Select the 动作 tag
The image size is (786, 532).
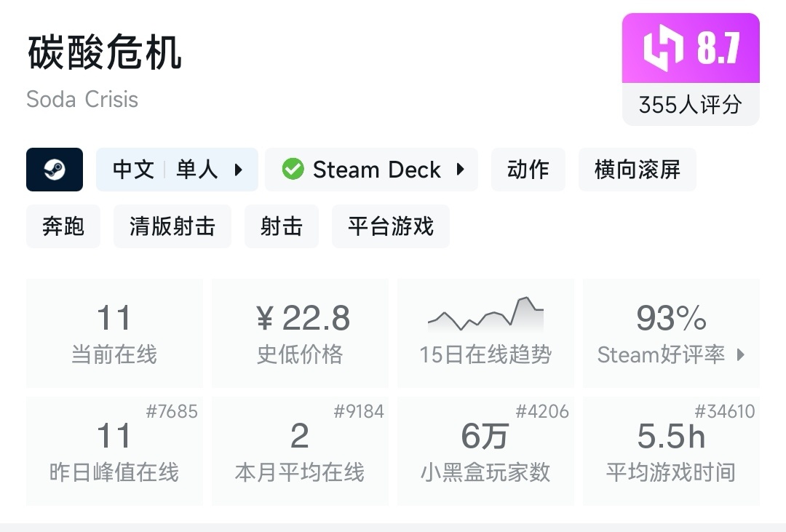point(528,169)
